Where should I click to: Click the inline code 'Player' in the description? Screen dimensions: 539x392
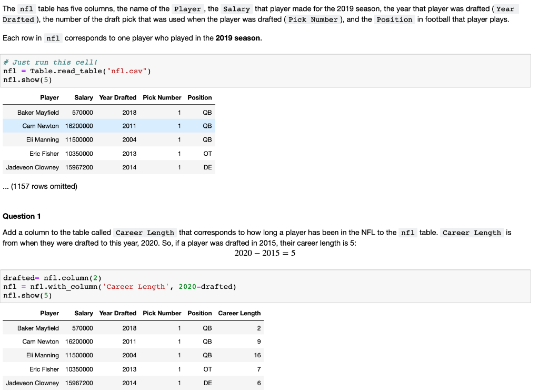187,9
